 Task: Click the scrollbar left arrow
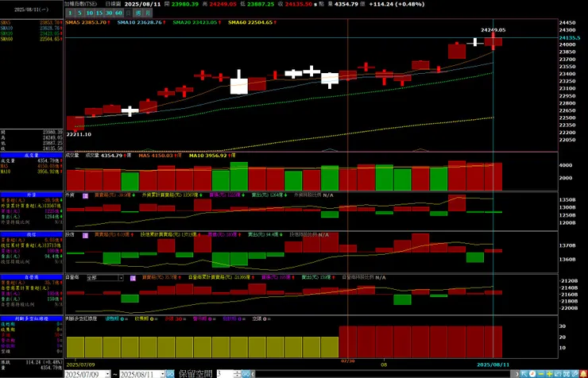click(x=253, y=374)
